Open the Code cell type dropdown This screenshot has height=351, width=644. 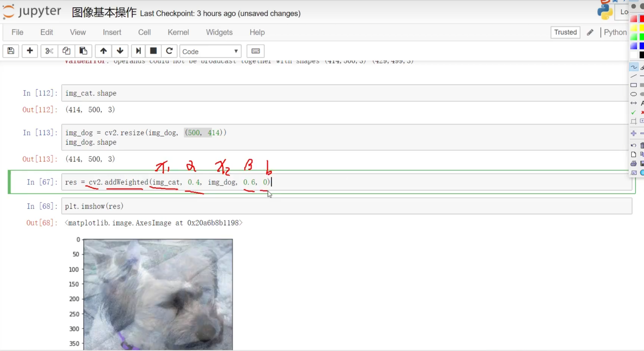[210, 51]
